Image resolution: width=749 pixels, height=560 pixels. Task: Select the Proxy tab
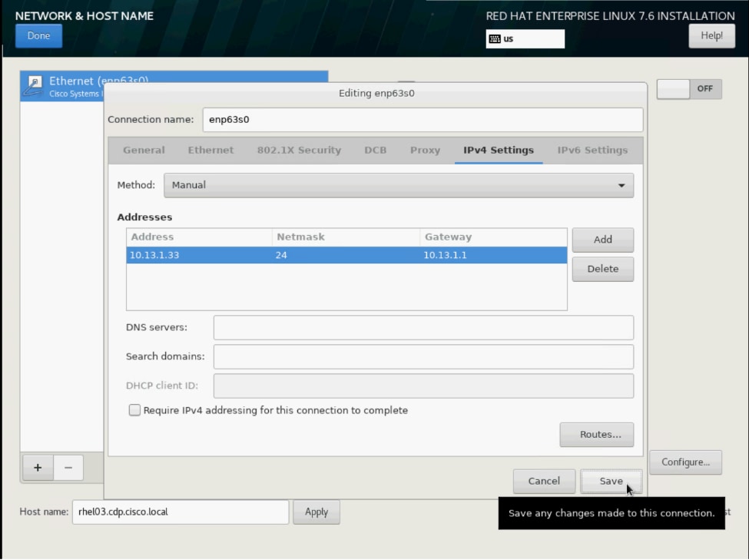(x=425, y=150)
